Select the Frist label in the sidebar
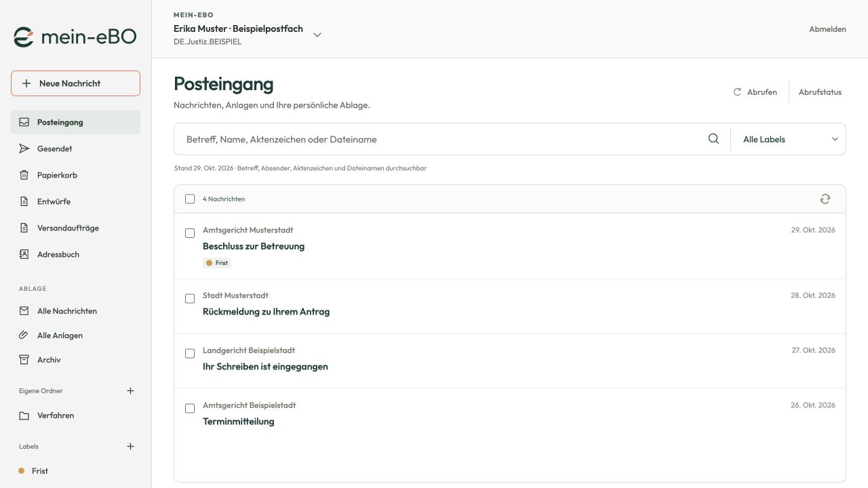 coord(75,470)
